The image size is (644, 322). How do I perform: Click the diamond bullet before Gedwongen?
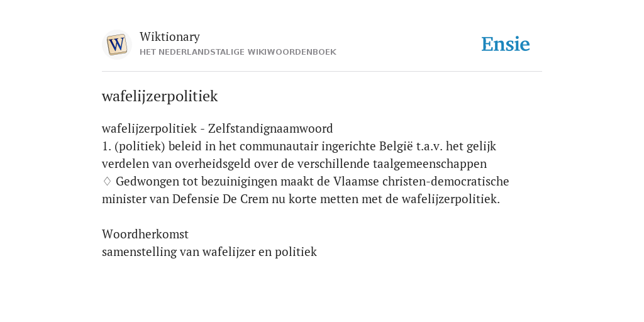(107, 181)
